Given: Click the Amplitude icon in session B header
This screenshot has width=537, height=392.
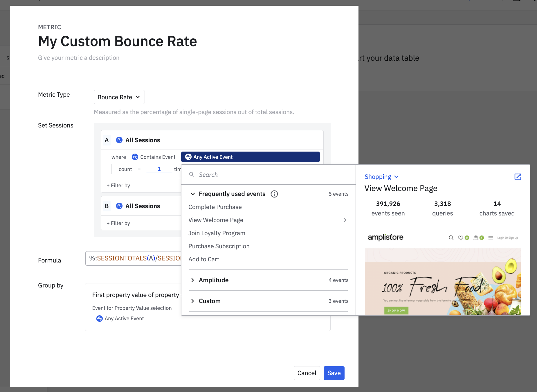Looking at the screenshot, I should coord(119,206).
